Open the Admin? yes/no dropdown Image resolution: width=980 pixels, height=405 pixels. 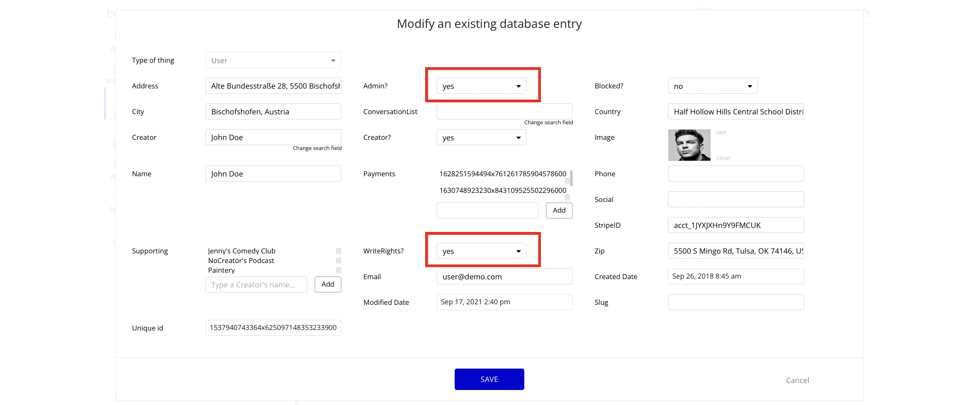(x=481, y=86)
